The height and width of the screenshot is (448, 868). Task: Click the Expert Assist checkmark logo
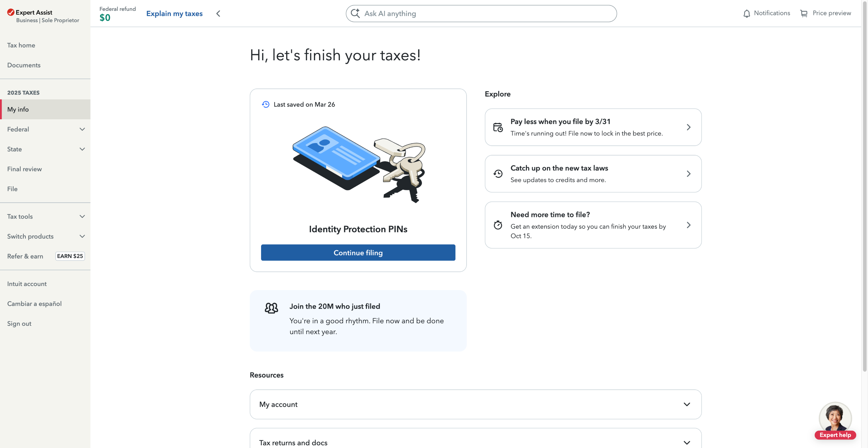coord(11,13)
